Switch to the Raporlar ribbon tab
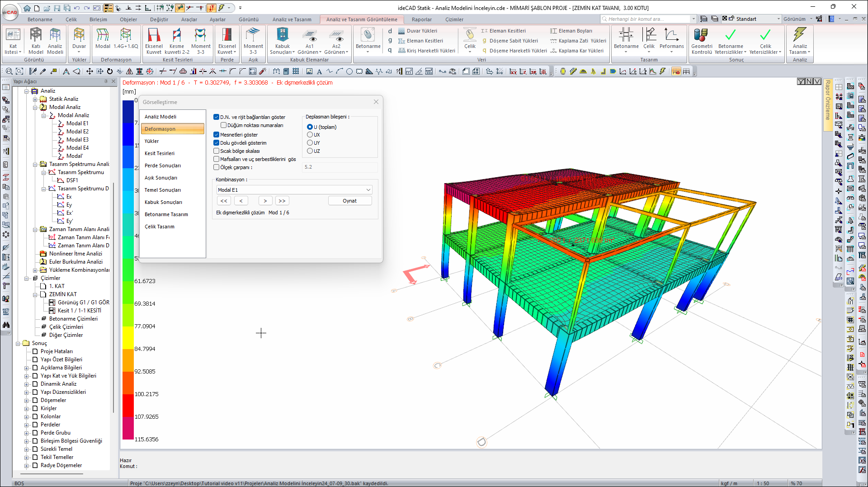 [421, 19]
